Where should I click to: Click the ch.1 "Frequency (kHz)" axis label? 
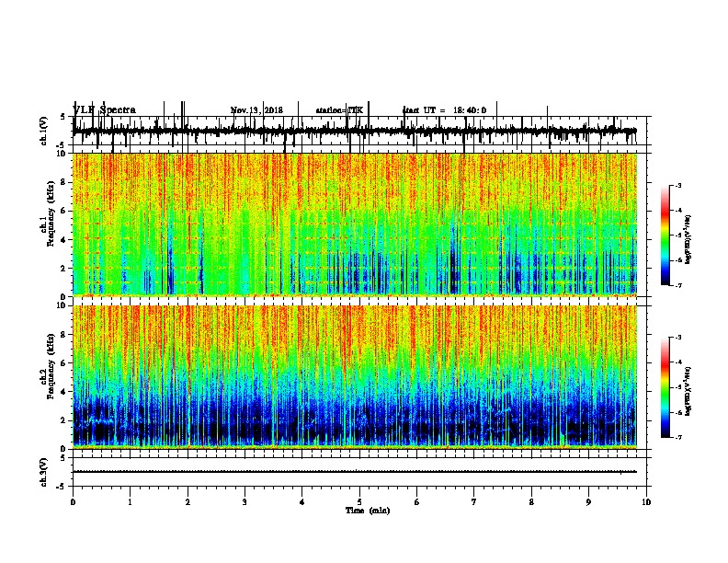pyautogui.click(x=51, y=213)
